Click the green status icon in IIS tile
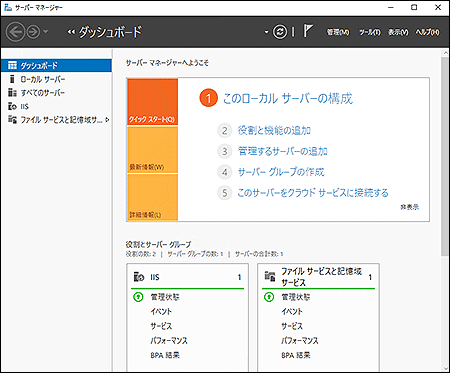 click(138, 297)
